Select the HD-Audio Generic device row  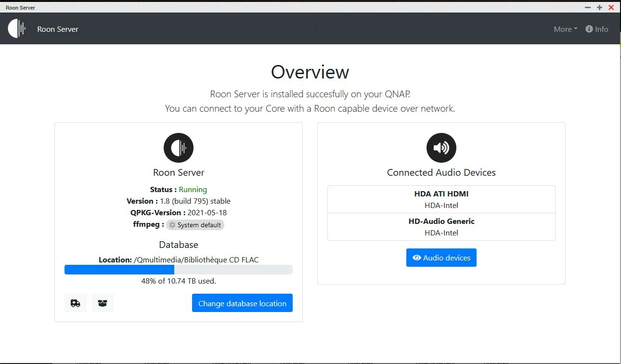click(x=441, y=227)
